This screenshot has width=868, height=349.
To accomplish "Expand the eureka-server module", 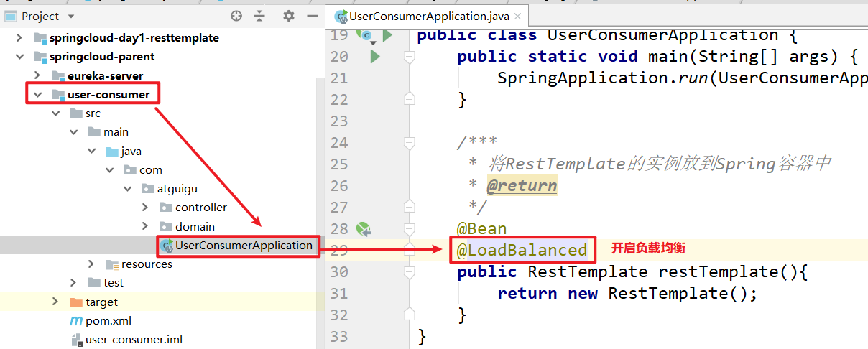I will (x=37, y=75).
